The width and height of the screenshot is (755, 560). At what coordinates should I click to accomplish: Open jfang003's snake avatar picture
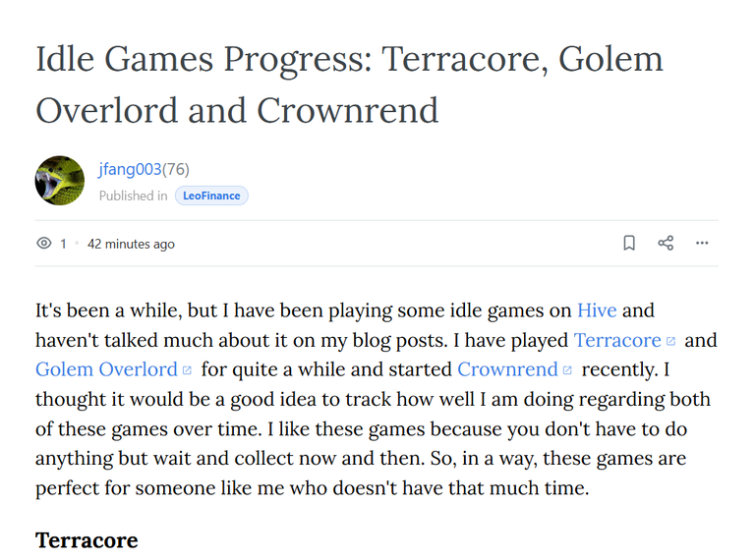60,181
